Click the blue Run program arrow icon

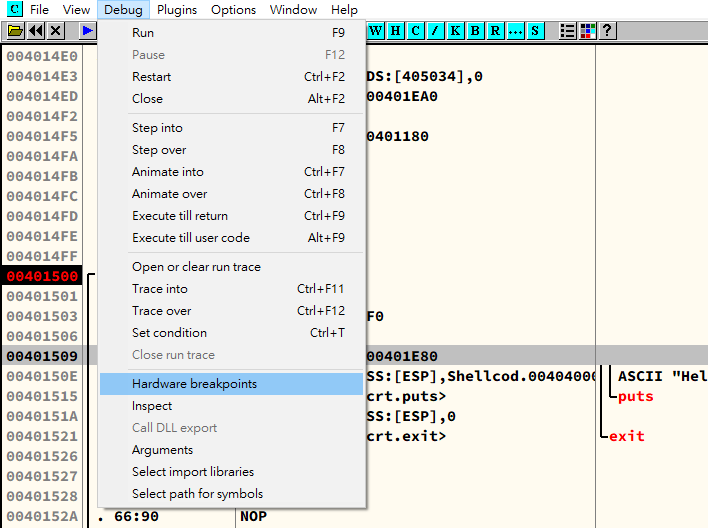pos(88,31)
